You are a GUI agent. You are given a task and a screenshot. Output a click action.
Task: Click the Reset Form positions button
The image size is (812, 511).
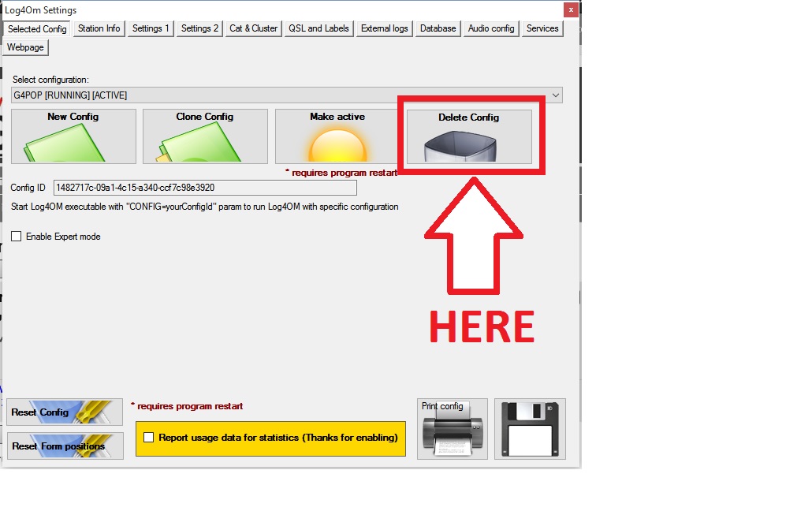[65, 446]
